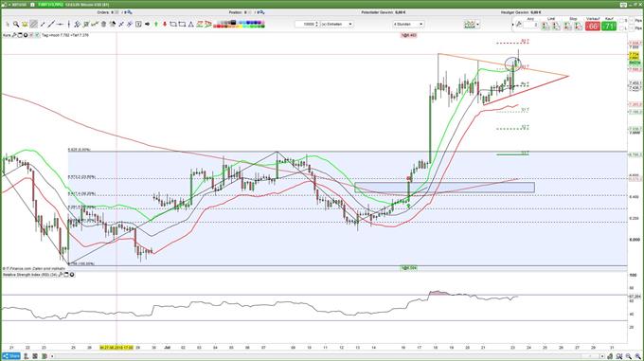
Task: Click the order wrench icon near Anz
Action: [518, 25]
